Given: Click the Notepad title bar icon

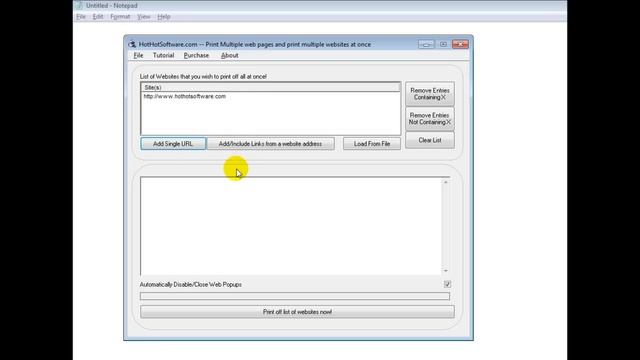Looking at the screenshot, I should [x=79, y=6].
